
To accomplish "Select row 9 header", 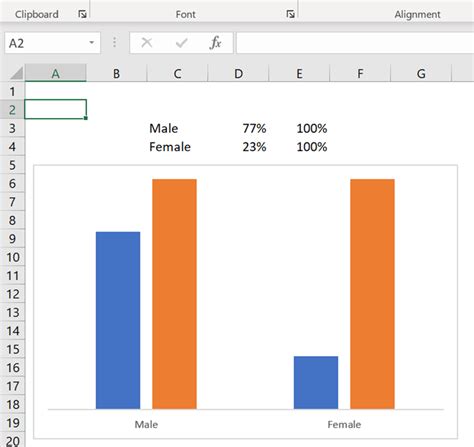I will point(12,238).
